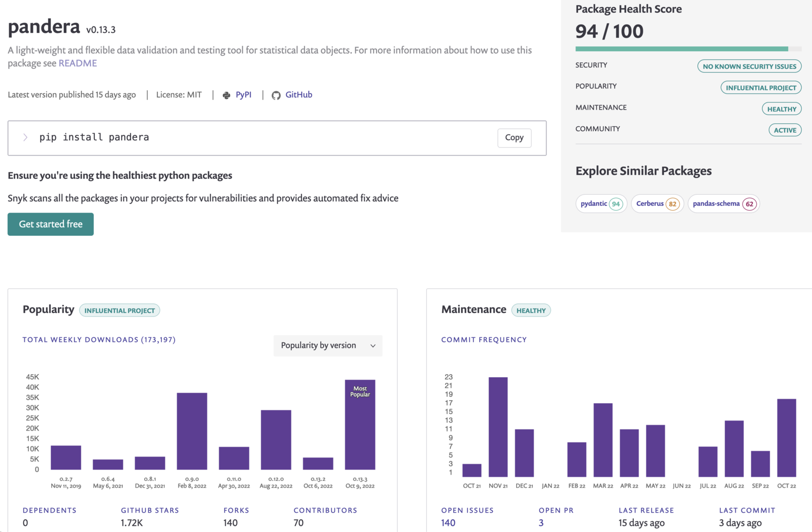
Task: Open the PyPI link
Action: pyautogui.click(x=244, y=95)
